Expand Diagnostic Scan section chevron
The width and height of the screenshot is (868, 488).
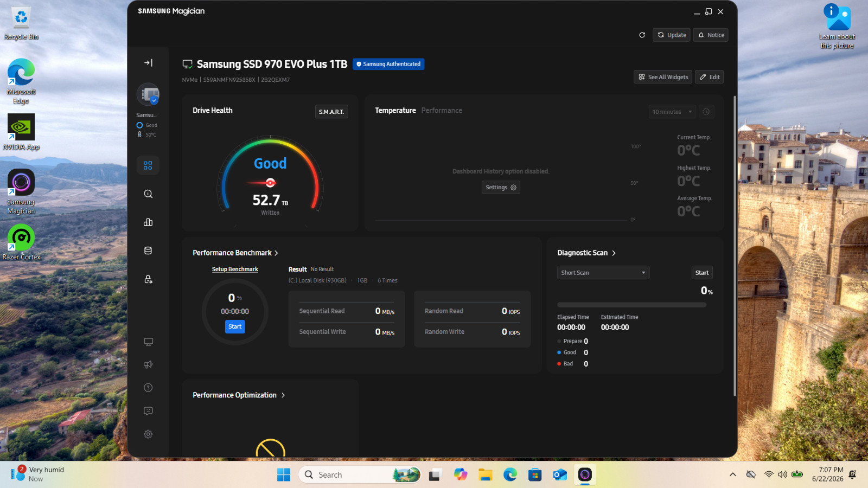tap(614, 253)
